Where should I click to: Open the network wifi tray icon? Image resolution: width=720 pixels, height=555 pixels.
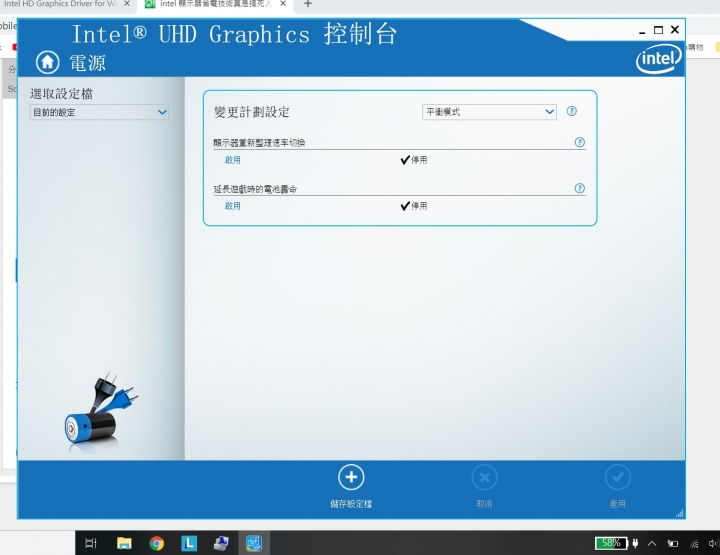coord(694,544)
